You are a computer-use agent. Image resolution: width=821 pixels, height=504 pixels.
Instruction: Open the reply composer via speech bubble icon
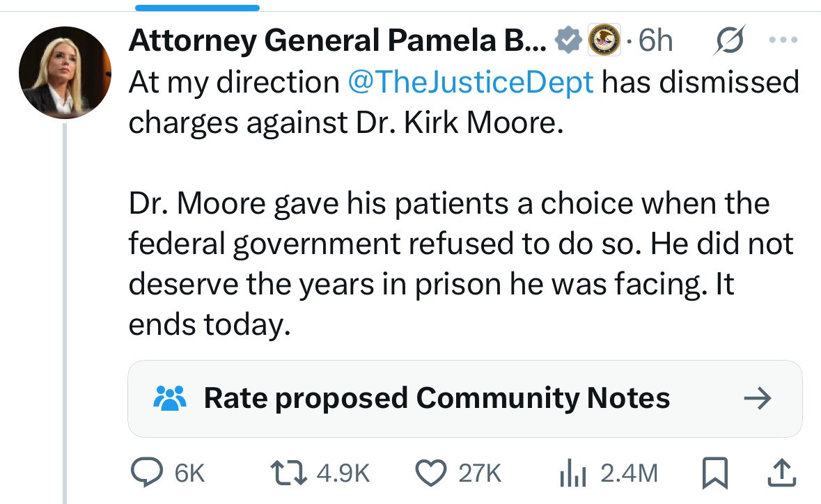(146, 472)
